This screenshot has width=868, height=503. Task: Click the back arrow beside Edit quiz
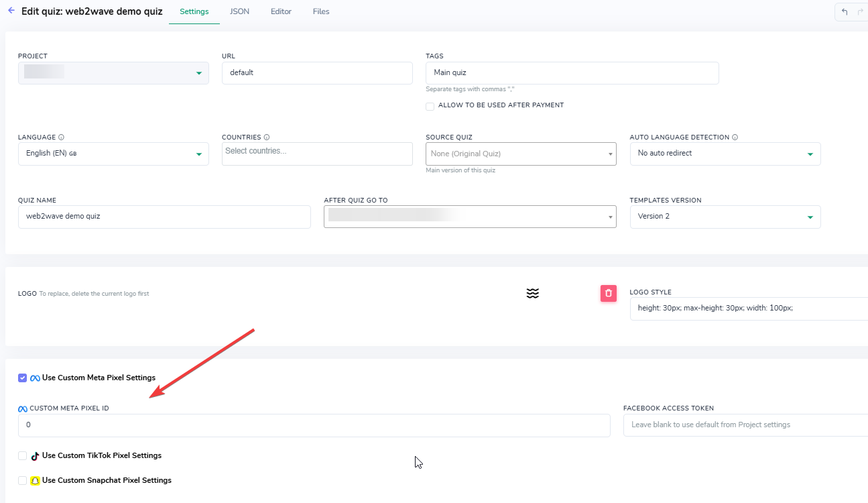coord(11,11)
